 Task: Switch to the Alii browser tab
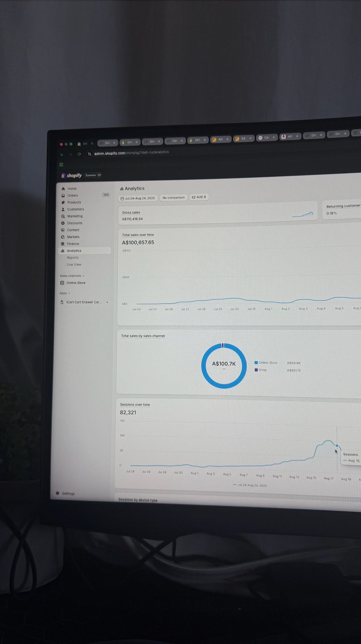(x=220, y=139)
